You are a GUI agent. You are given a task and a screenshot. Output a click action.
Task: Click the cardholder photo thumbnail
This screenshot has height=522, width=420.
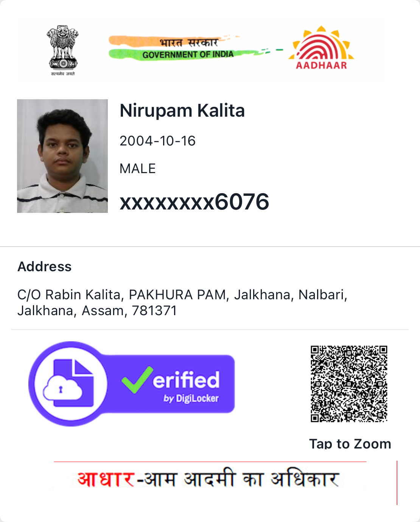[x=62, y=156]
